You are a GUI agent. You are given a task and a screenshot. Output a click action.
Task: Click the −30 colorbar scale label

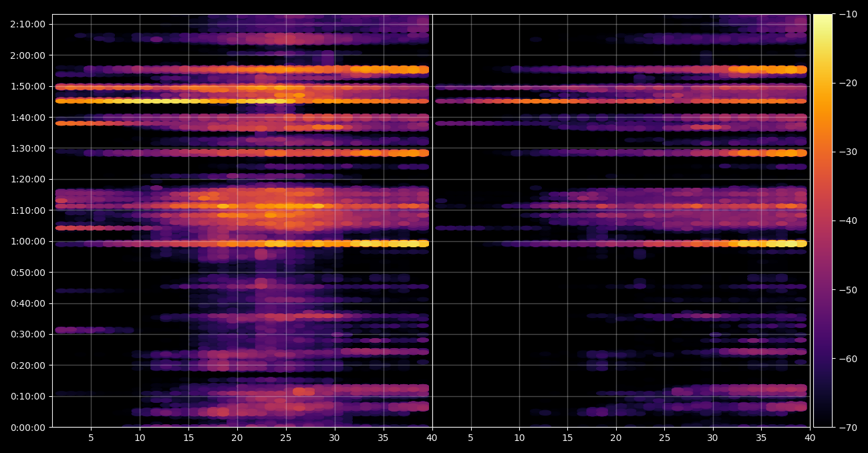pyautogui.click(x=848, y=152)
